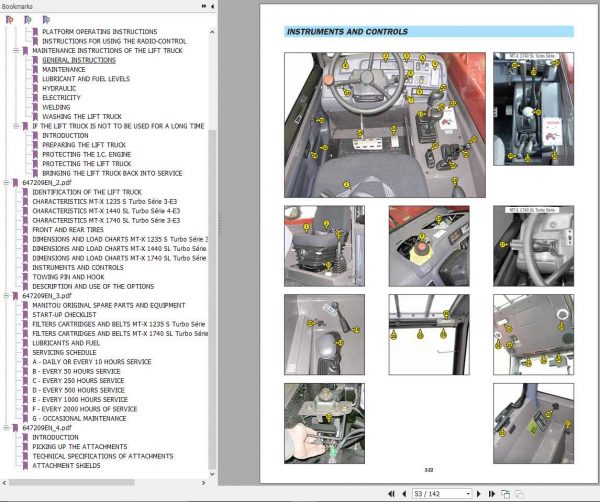Collapse IF THE LIFT TRUCK IS NOT TO BE USED node

click(x=16, y=126)
